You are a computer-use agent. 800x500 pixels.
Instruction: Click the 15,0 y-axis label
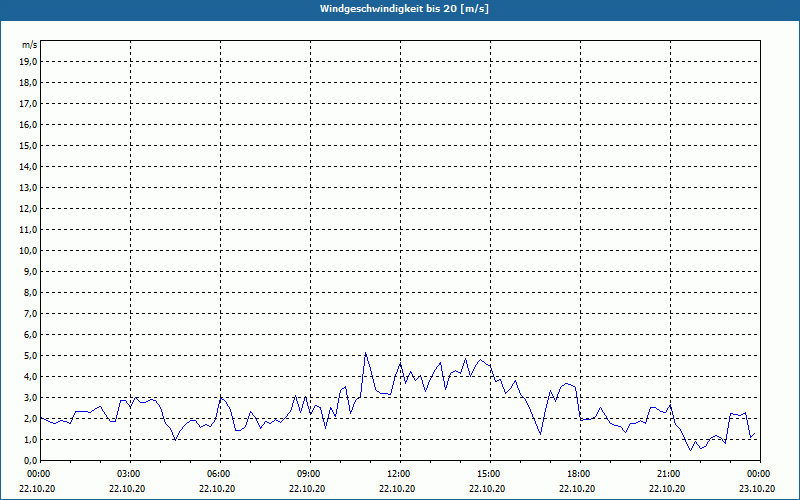(28, 145)
